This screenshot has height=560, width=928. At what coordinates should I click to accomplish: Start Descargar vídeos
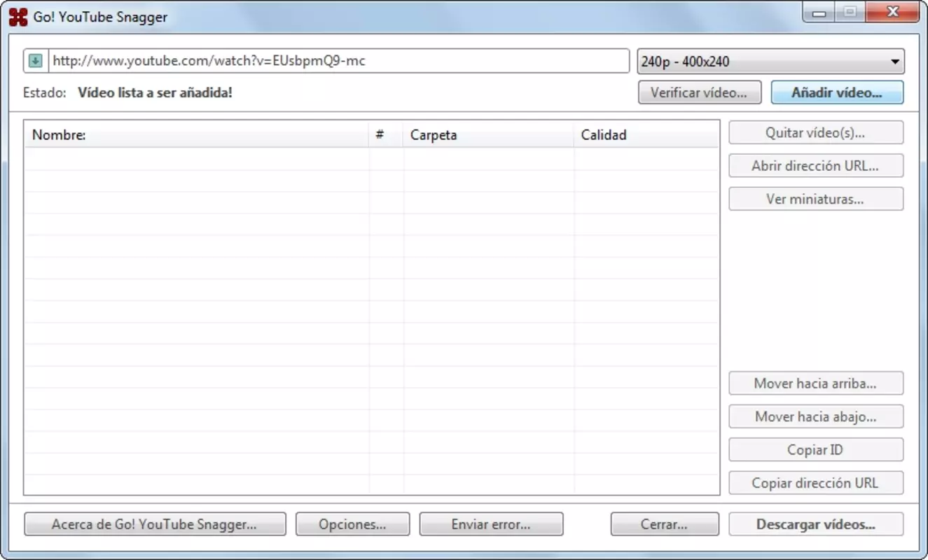click(816, 524)
